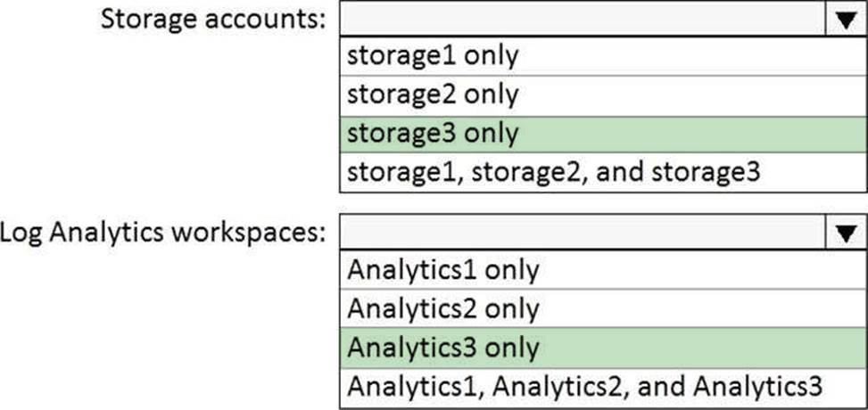Click the empty Log Analytics workspaces field
868x410 pixels.
click(x=580, y=233)
